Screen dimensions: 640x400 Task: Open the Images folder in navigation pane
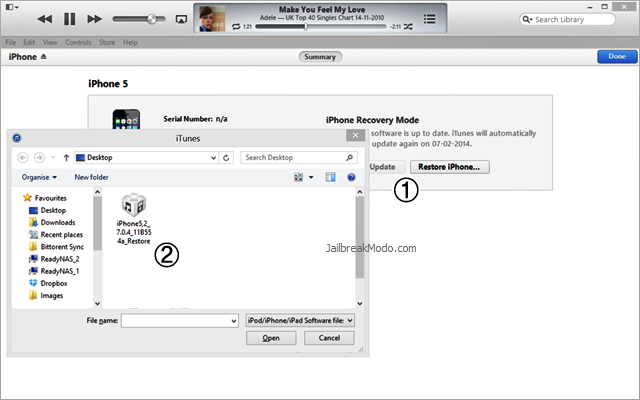[46, 296]
